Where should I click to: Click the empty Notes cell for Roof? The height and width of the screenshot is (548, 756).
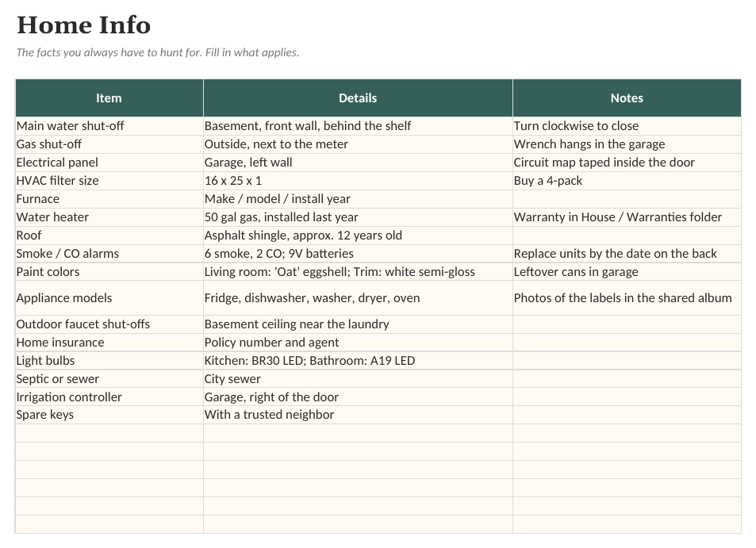(627, 236)
